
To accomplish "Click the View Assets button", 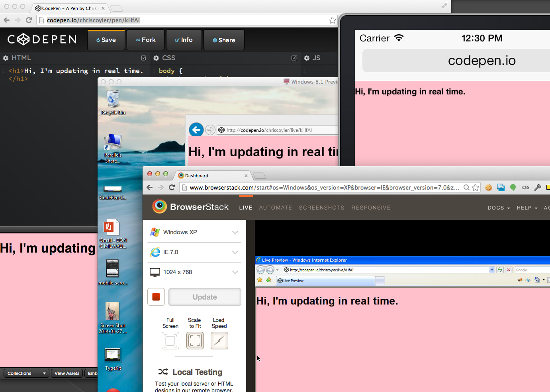I will (x=67, y=373).
